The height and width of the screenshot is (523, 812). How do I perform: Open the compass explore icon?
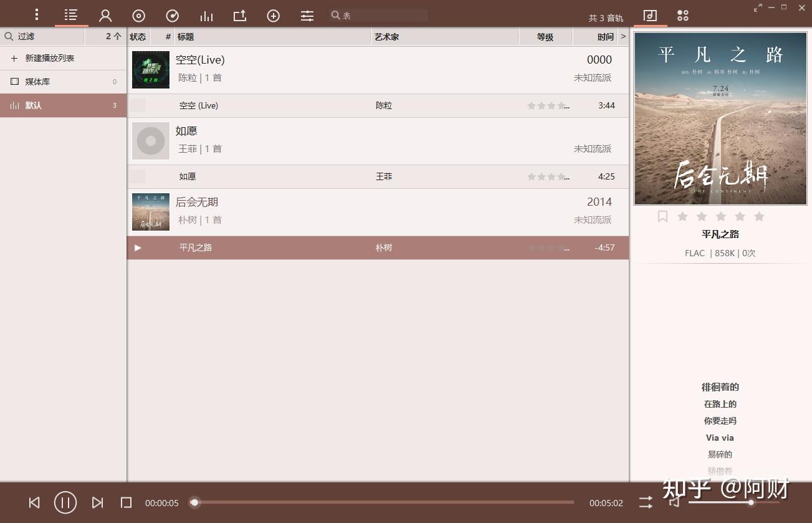[173, 16]
